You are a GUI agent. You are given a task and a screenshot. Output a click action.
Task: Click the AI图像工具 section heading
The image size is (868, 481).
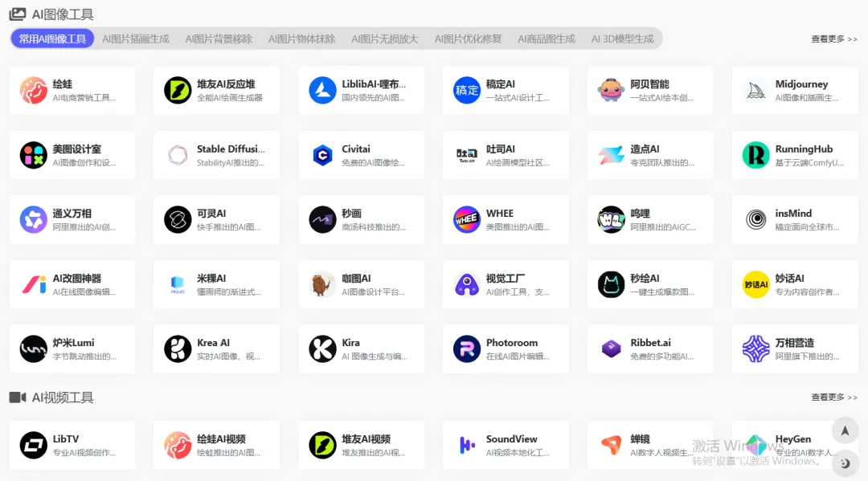point(63,14)
